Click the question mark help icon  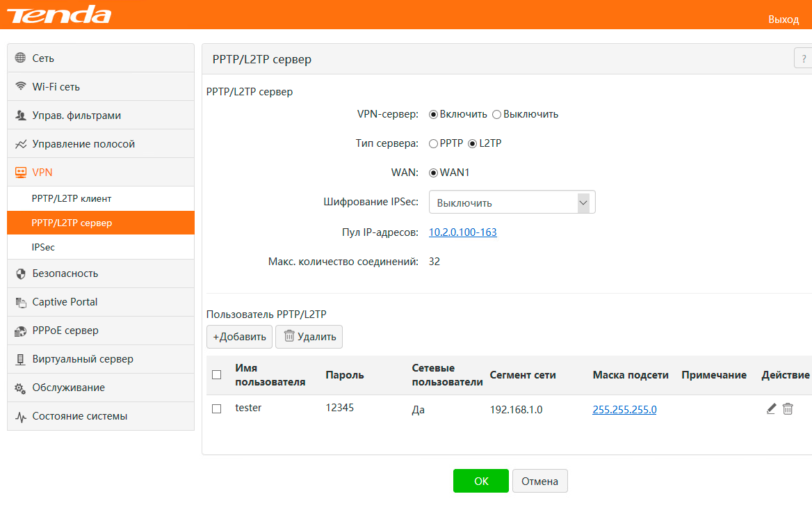pyautogui.click(x=804, y=58)
